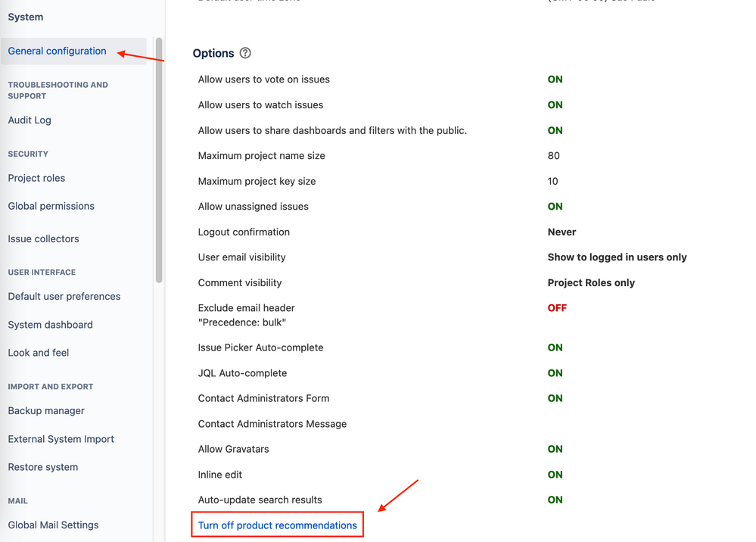Disable Allow Gravatars

[555, 448]
